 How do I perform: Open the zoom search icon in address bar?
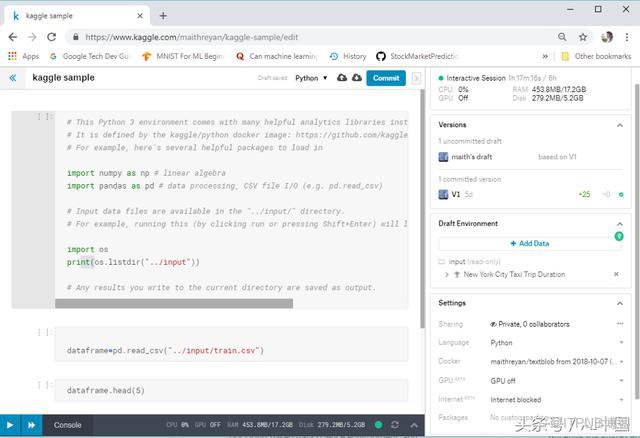coord(562,37)
